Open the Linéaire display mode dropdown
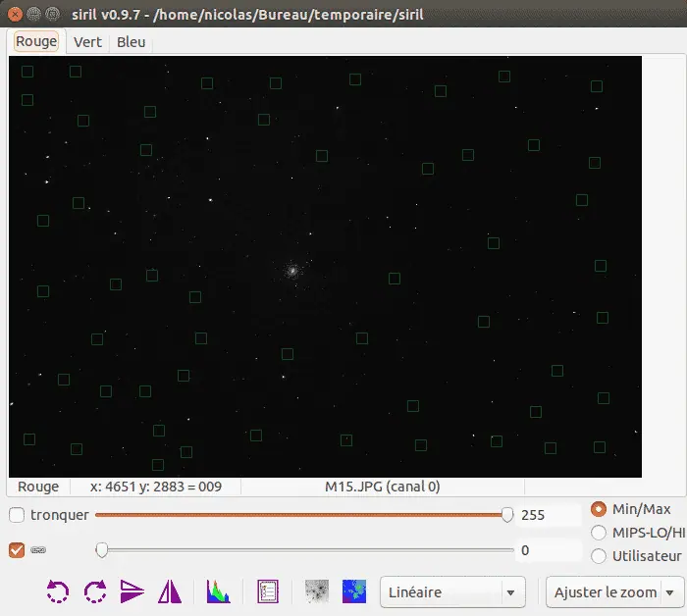Image resolution: width=687 pixels, height=616 pixels. point(452,591)
